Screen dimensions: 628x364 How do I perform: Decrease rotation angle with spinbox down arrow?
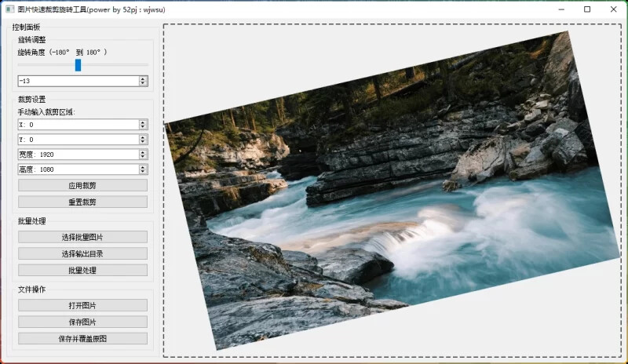click(143, 83)
